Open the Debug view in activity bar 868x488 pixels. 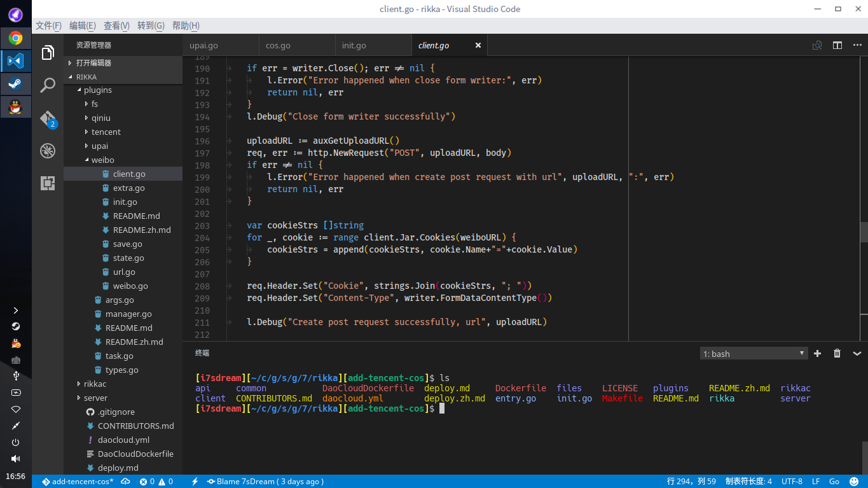pos(48,151)
